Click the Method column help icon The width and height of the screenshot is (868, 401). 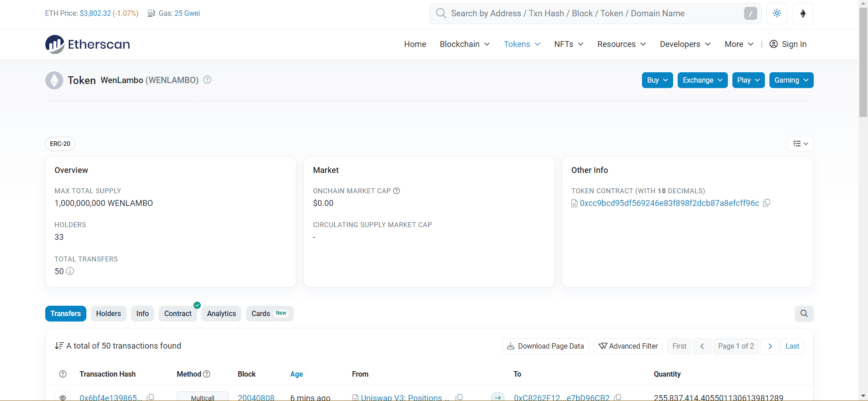(x=207, y=374)
